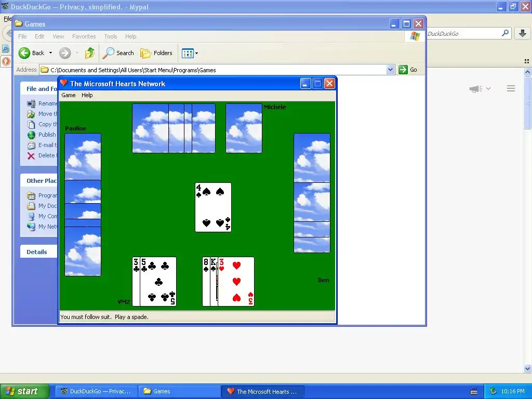Open the File menu in Games window
Viewport: 532px width, 399px height.
point(22,36)
